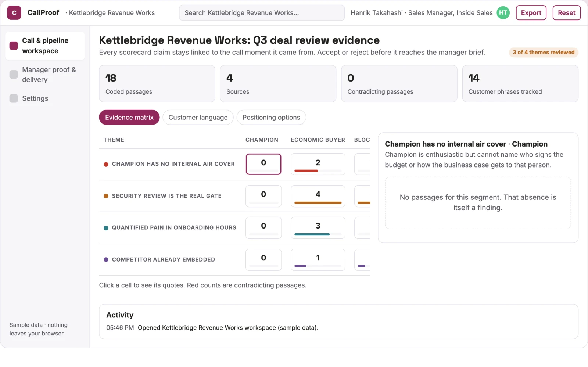Open the HT user avatar
Viewport: 588px width, 367px height.
[503, 13]
